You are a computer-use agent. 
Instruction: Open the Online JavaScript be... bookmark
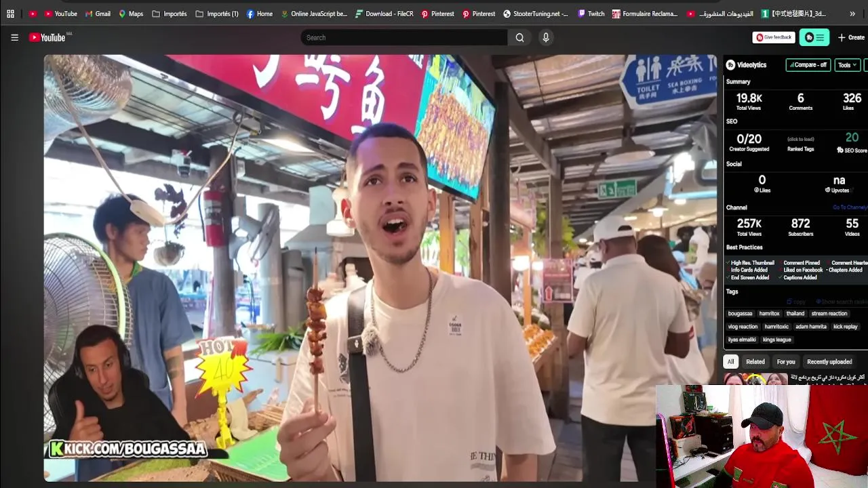click(314, 14)
